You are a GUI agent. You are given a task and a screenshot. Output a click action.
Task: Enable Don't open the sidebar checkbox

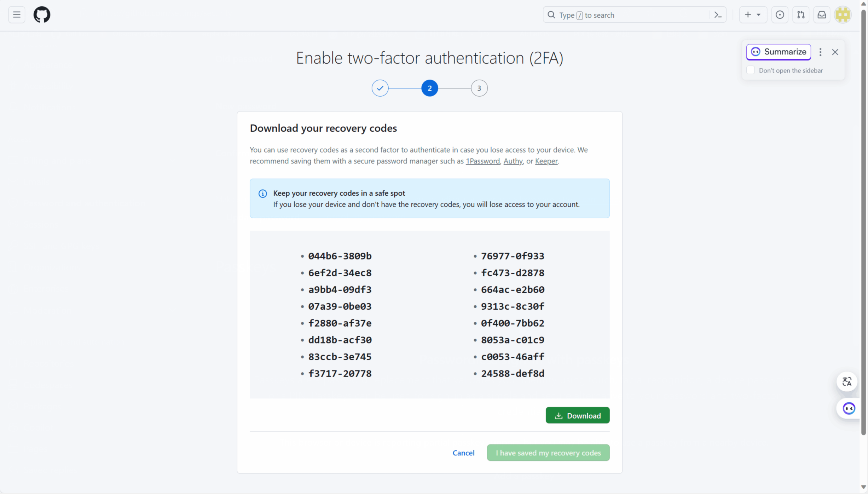(751, 70)
